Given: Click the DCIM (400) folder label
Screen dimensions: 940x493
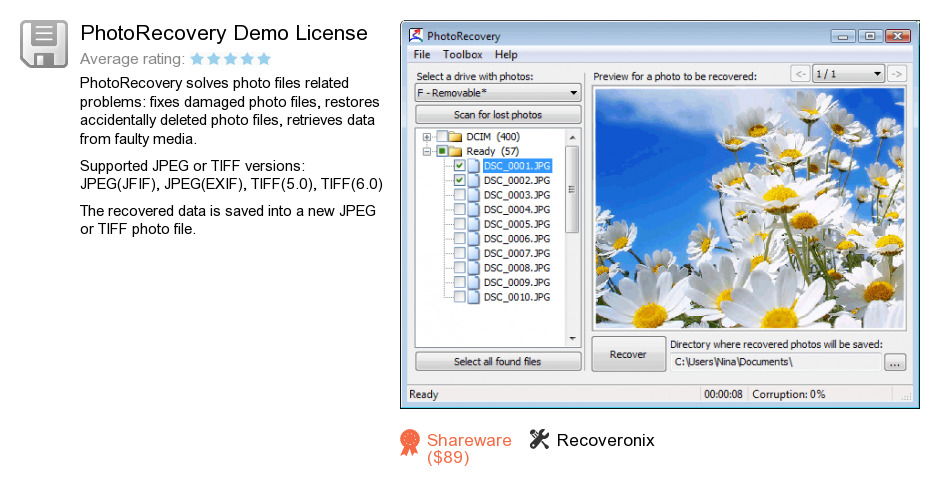Looking at the screenshot, I should tap(493, 137).
